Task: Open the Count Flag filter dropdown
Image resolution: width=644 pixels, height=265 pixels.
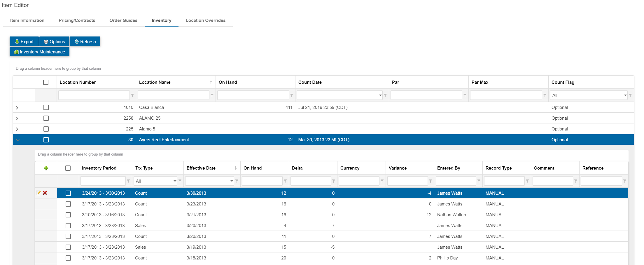Action: point(625,95)
